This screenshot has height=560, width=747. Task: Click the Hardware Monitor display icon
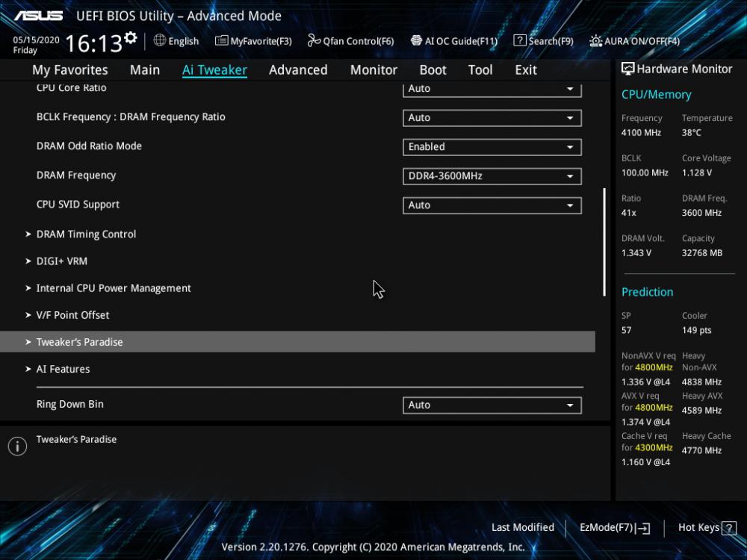[628, 69]
